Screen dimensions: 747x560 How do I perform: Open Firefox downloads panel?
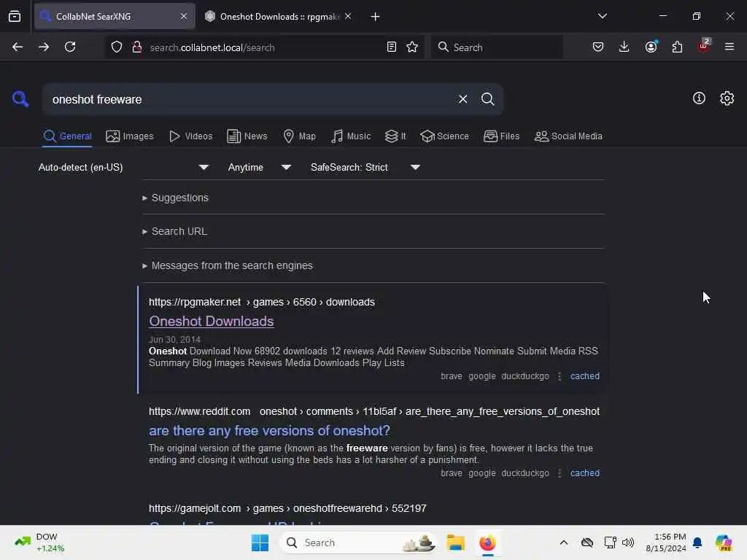(x=624, y=47)
